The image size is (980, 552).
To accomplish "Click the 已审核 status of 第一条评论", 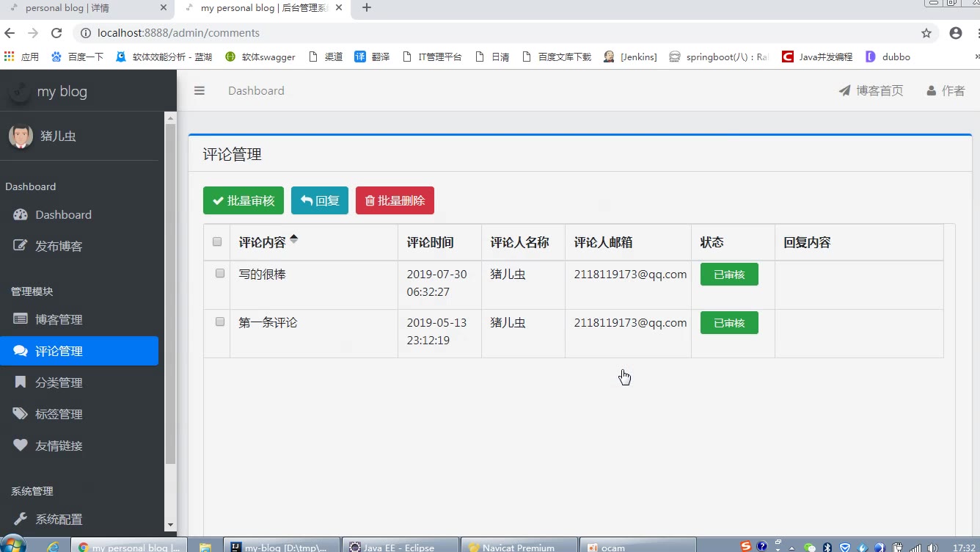I will 729,323.
